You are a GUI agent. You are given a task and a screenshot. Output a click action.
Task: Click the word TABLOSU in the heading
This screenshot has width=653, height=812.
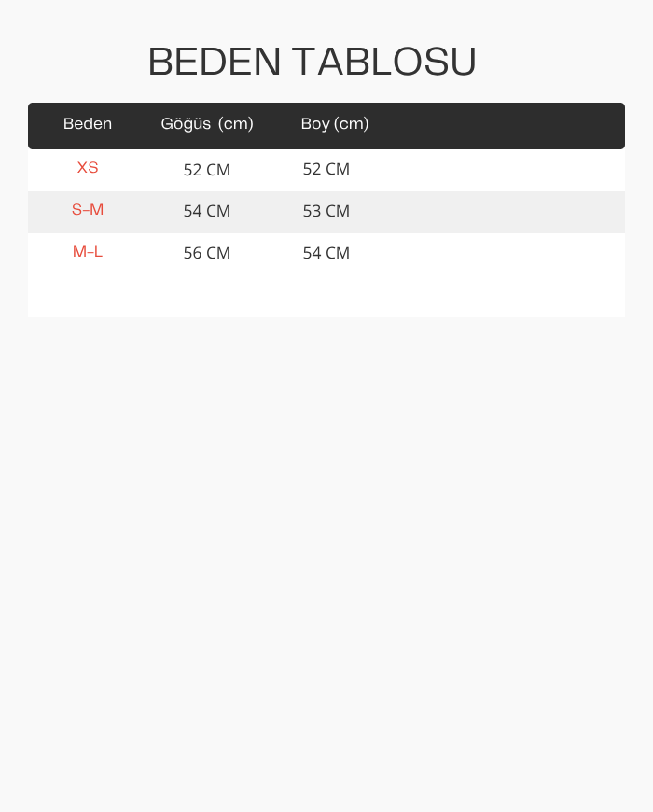pos(384,62)
